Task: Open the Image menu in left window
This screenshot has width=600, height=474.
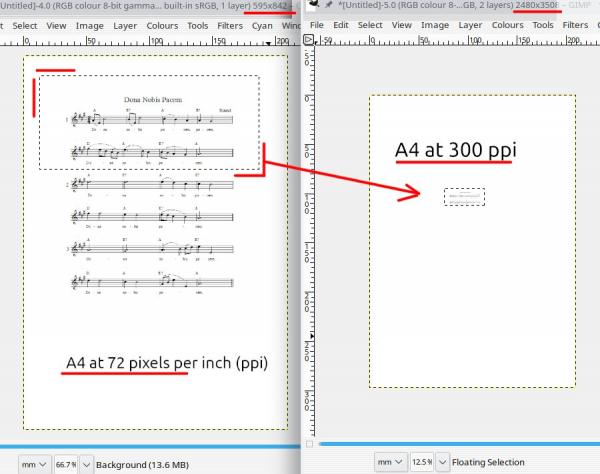Action: [90, 26]
